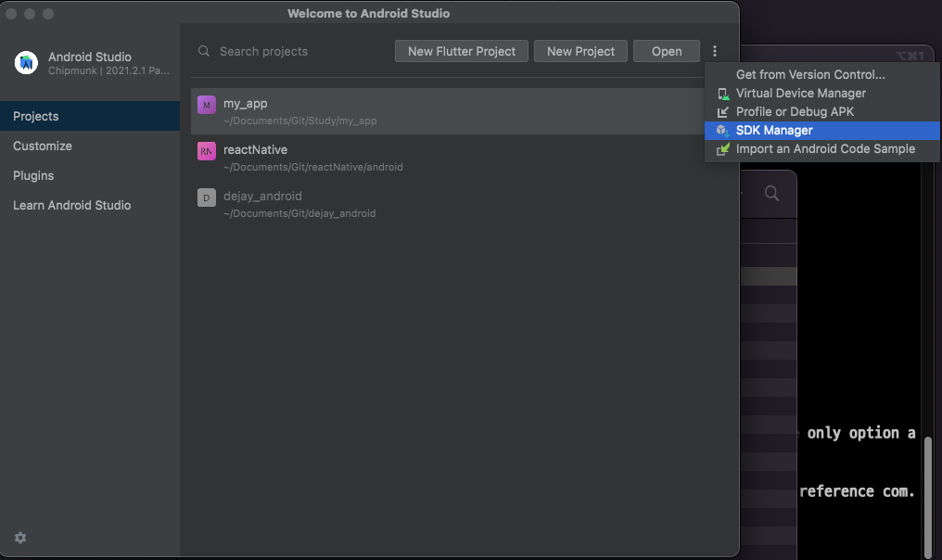Click the green zoom window button
This screenshot has height=560, width=942.
(x=48, y=13)
